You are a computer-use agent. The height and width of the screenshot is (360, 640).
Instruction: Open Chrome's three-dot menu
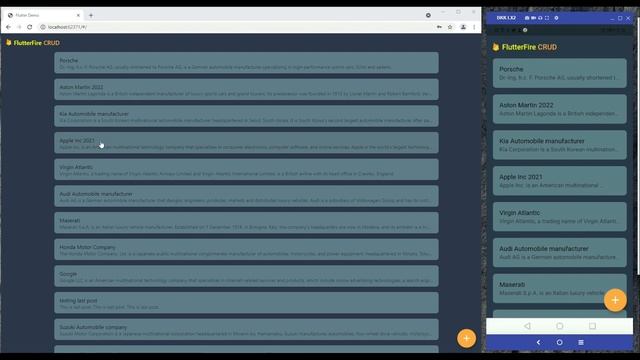coord(474,27)
